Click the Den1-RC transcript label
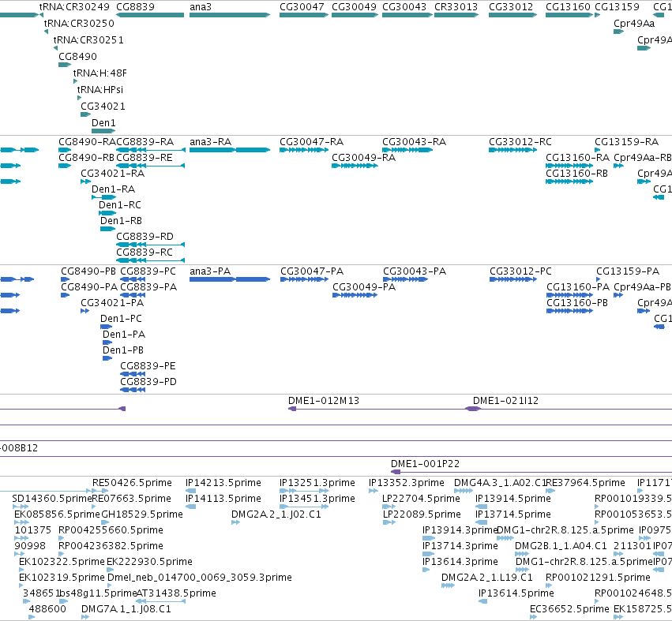Viewport: 672px width, 621px height. [119, 204]
